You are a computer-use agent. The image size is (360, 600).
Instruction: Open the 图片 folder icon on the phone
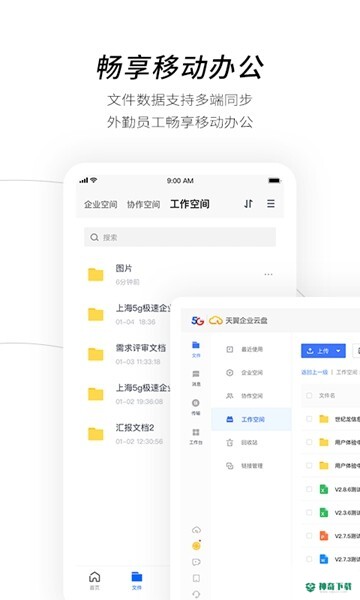tap(96, 274)
